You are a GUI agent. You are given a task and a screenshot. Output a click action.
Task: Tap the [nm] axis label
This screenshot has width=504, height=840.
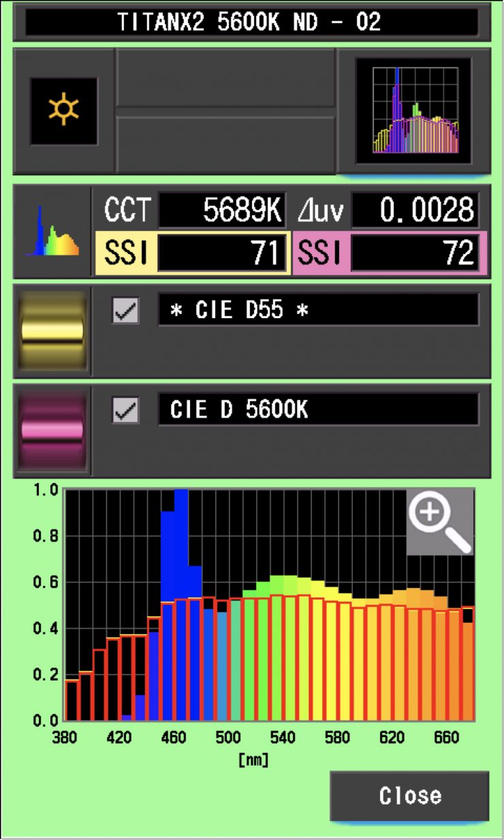click(254, 760)
